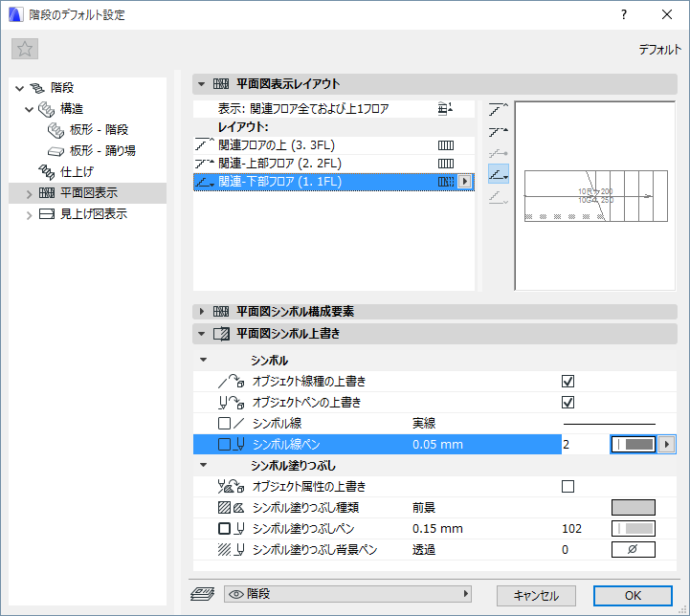Open 板形 - 階段 settings page
The image size is (690, 616).
pos(99,130)
